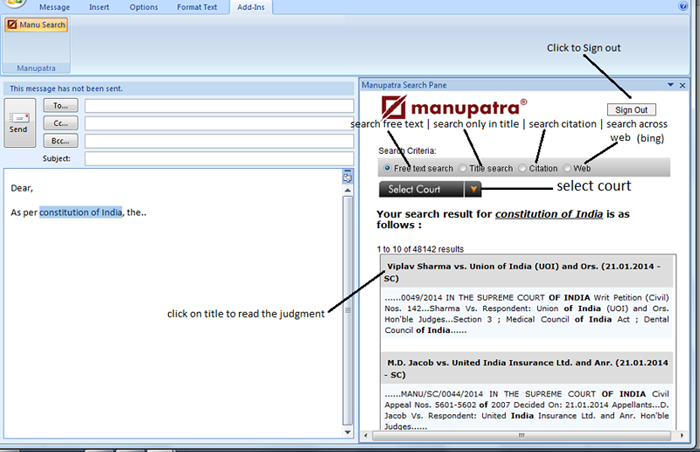This screenshot has width=700, height=452.
Task: Open Manupatra Search Pane options dropdown arrow
Action: pos(669,86)
